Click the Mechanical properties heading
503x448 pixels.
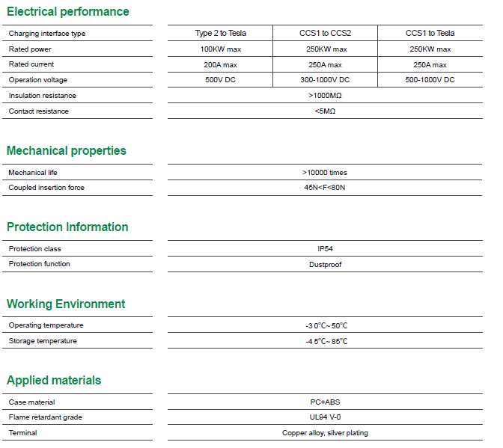pos(67,151)
